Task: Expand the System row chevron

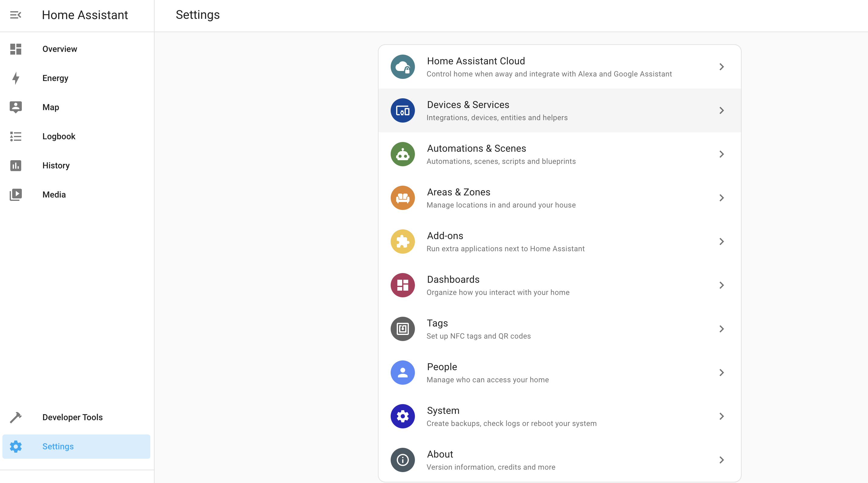Action: pyautogui.click(x=721, y=416)
